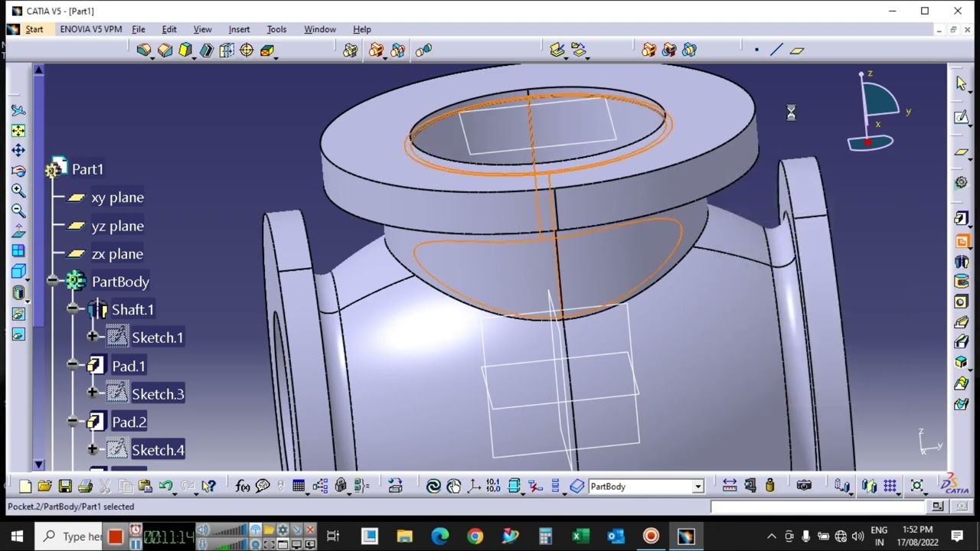
Task: Click Print icon in bottom toolbar
Action: pos(85,486)
